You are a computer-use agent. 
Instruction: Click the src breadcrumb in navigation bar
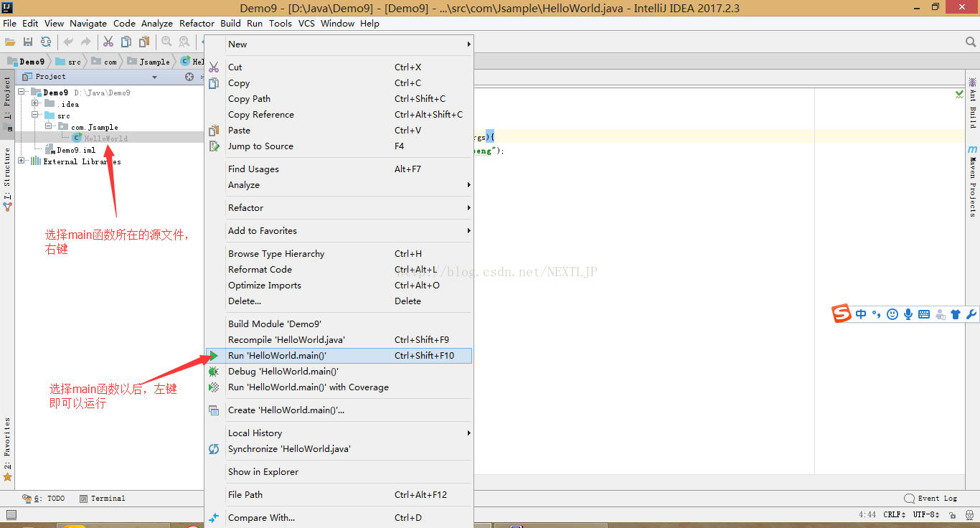click(69, 62)
